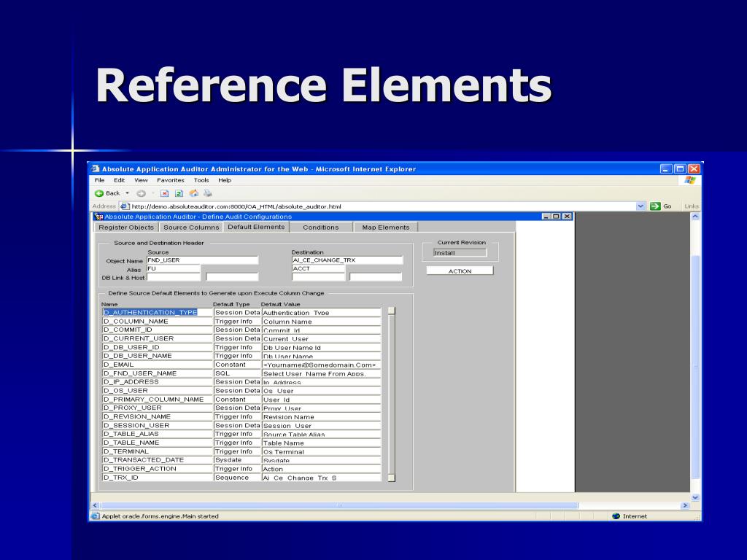Open the Edit menu
Viewport: 747px width, 560px height.
119,181
